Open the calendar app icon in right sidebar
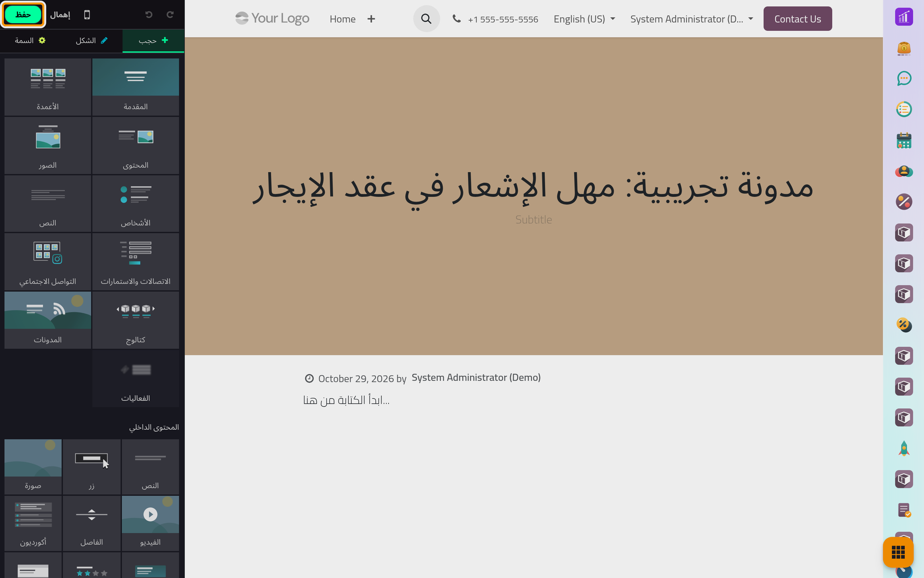924x578 pixels. (x=904, y=140)
